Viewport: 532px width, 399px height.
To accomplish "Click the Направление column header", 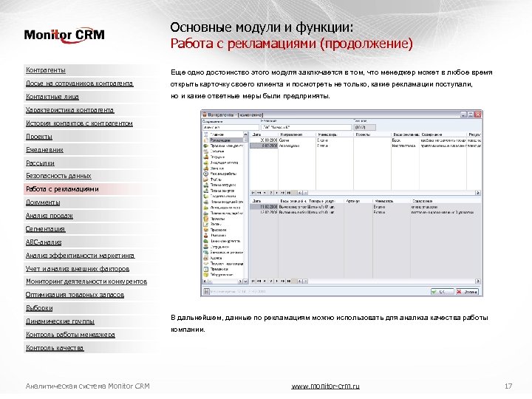I will coord(296,134).
